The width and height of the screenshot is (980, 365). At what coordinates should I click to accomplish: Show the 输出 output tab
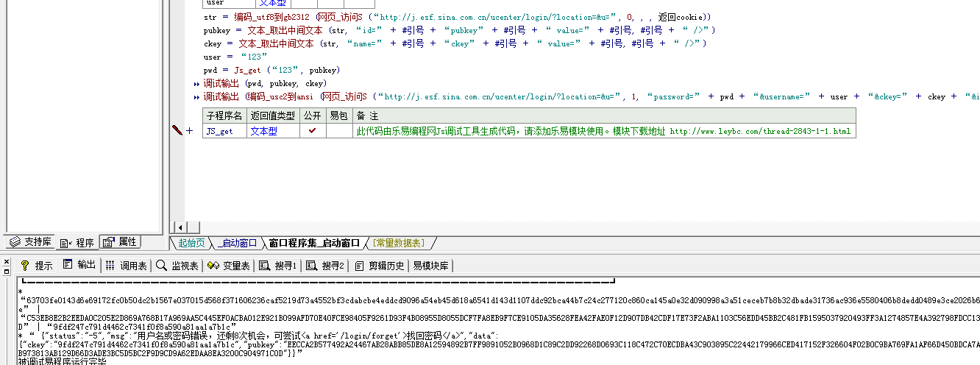click(x=79, y=265)
